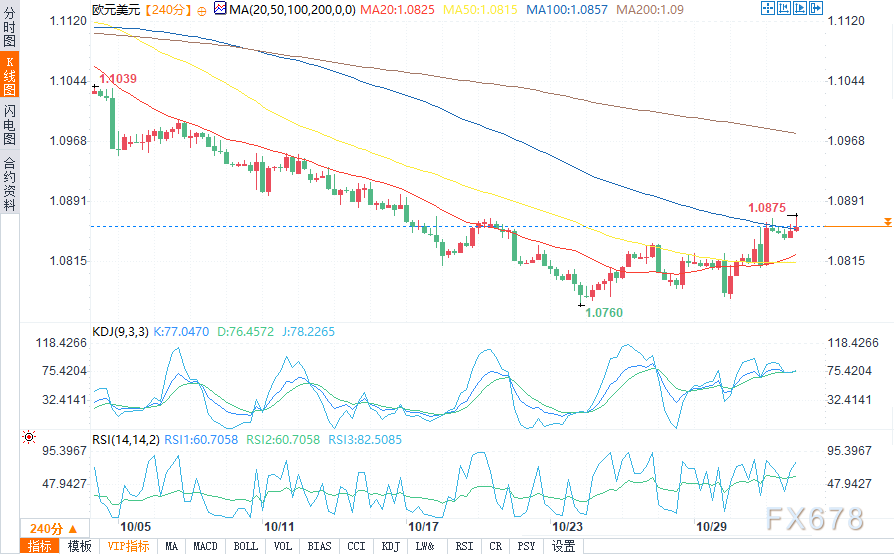894x554 pixels.
Task: Click the export arrow icon at top right
Action: click(816, 8)
